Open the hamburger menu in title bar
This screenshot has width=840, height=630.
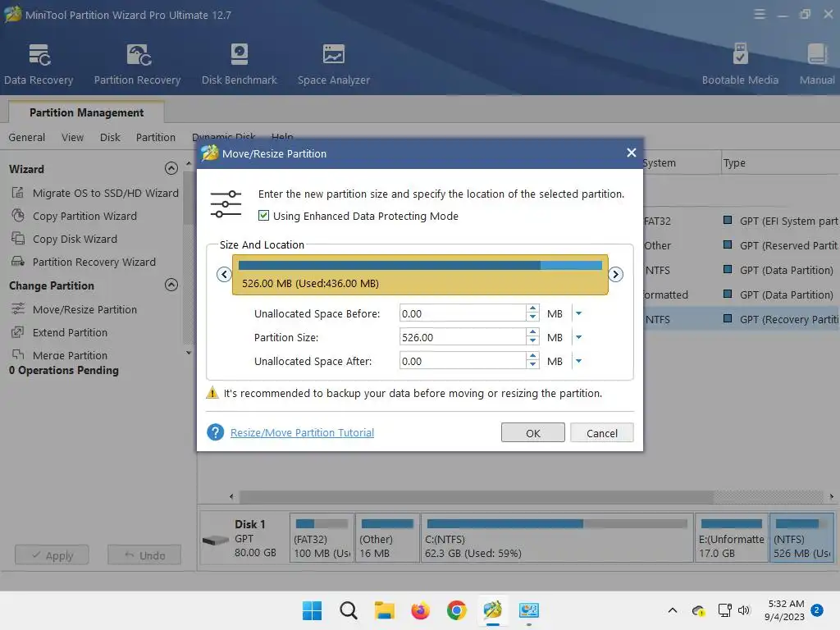coord(759,15)
